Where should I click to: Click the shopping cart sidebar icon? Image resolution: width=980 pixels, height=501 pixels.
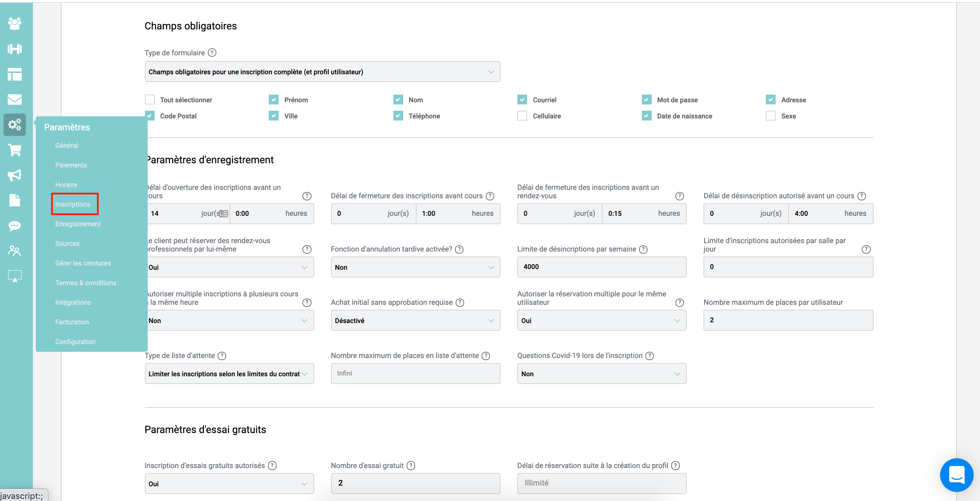pyautogui.click(x=14, y=150)
